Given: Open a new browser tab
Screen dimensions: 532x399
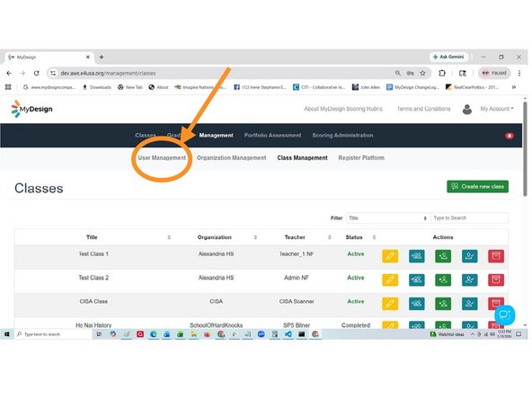Looking at the screenshot, I should tap(102, 57).
